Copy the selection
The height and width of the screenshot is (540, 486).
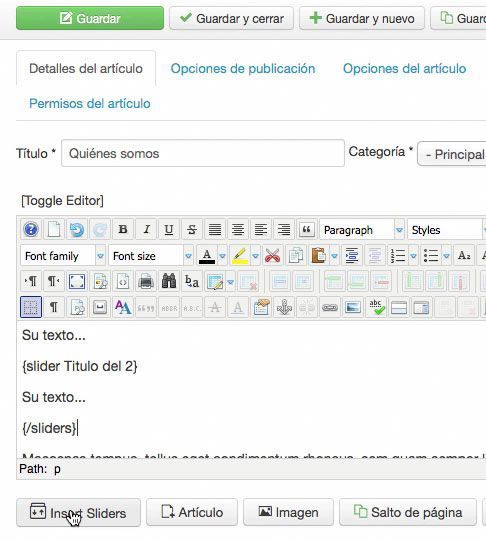(x=296, y=256)
